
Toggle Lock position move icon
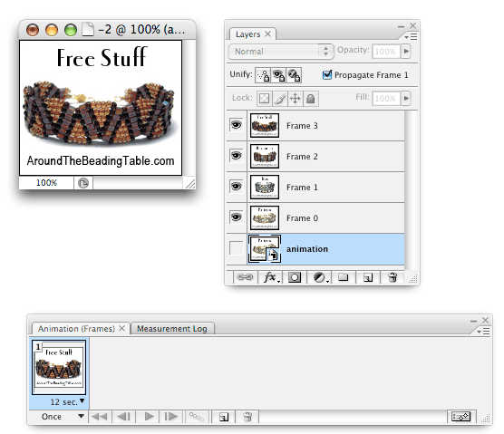point(296,99)
